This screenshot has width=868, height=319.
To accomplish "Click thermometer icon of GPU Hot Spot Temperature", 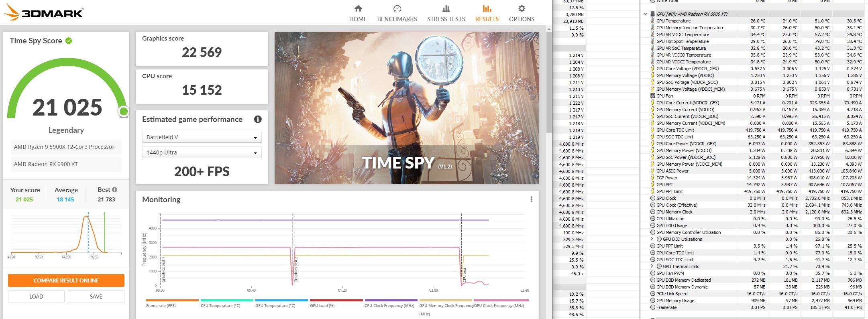I will pos(652,41).
